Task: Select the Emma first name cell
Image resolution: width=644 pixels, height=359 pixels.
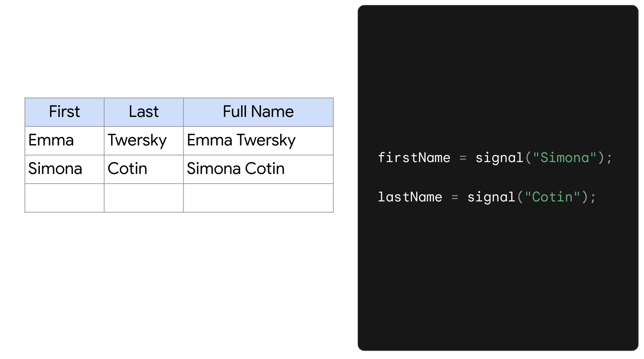Action: (x=51, y=140)
